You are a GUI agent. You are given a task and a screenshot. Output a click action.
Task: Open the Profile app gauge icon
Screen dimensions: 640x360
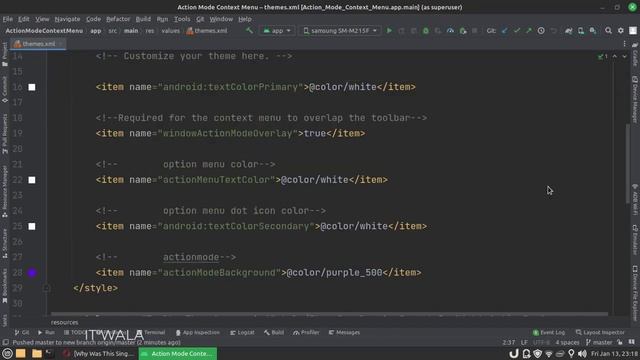point(450,31)
